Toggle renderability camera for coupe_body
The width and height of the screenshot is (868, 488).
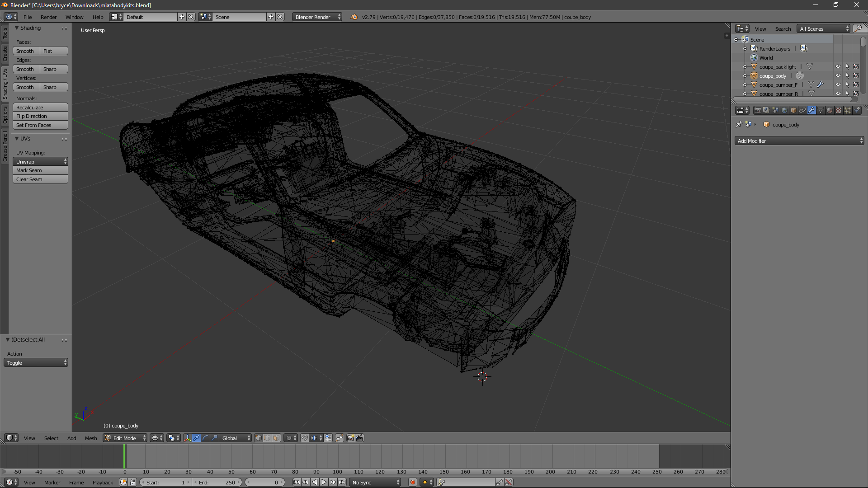pyautogui.click(x=856, y=75)
